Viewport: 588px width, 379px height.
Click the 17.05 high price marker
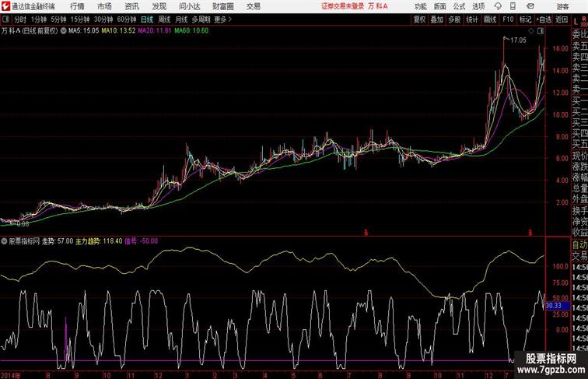(x=518, y=40)
